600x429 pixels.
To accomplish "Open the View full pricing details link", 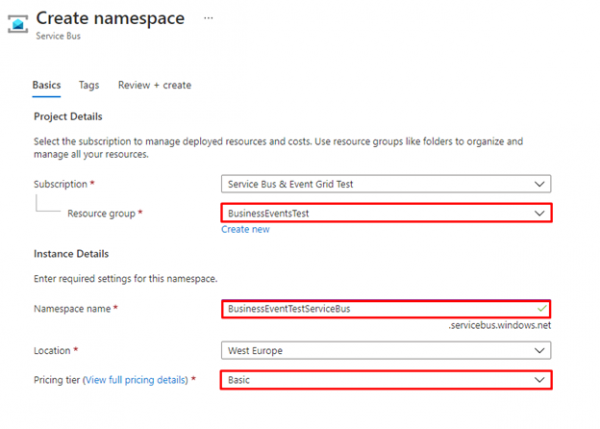I will [136, 380].
